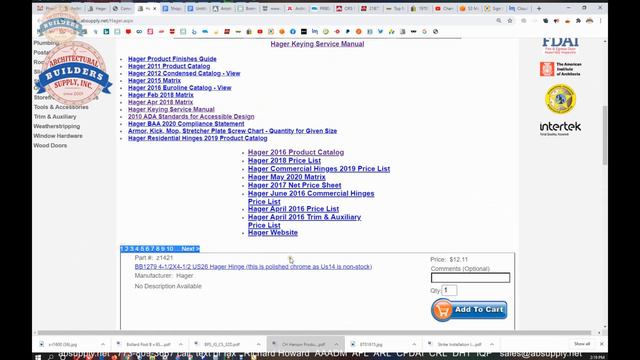This screenshot has width=640, height=360.
Task: Close the active browser tab
Action: tap(155, 8)
